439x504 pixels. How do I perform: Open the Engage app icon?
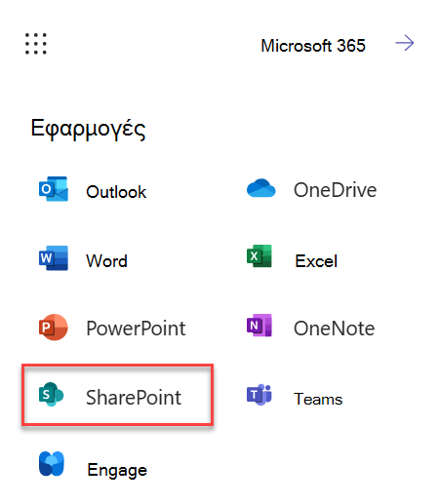(52, 464)
